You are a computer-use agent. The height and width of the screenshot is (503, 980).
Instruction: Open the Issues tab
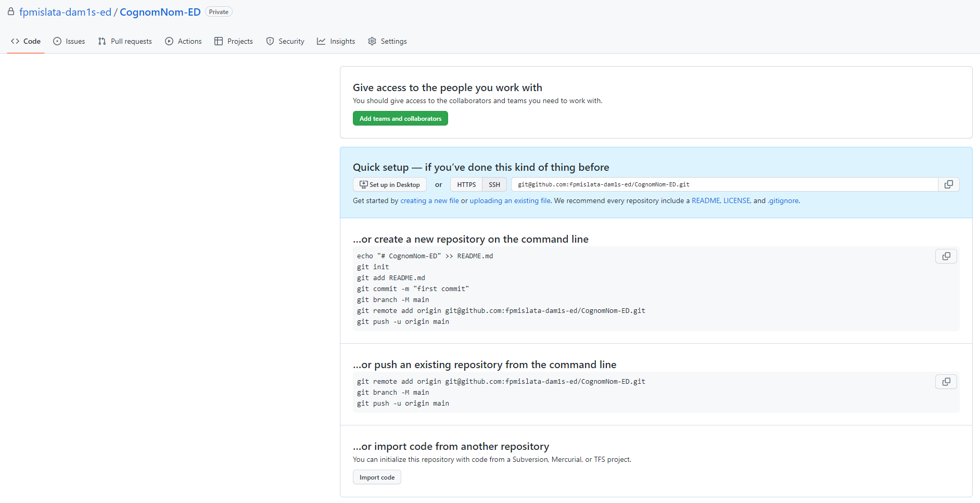pos(69,41)
